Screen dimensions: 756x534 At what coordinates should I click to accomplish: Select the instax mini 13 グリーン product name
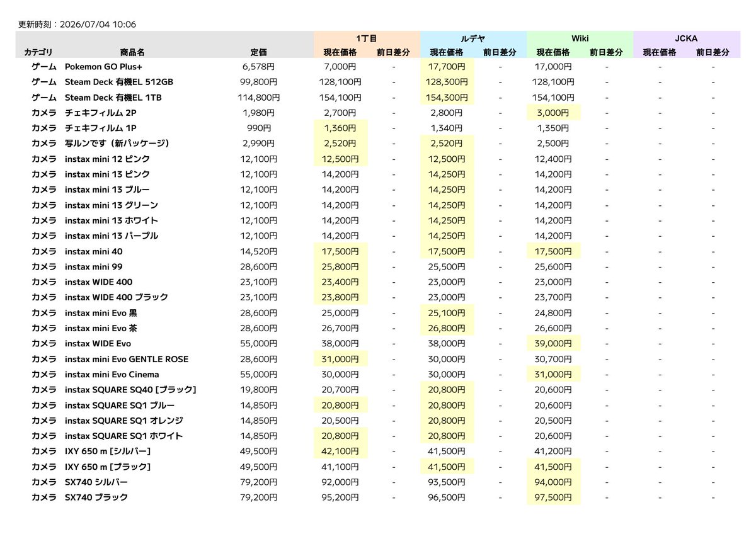(112, 205)
